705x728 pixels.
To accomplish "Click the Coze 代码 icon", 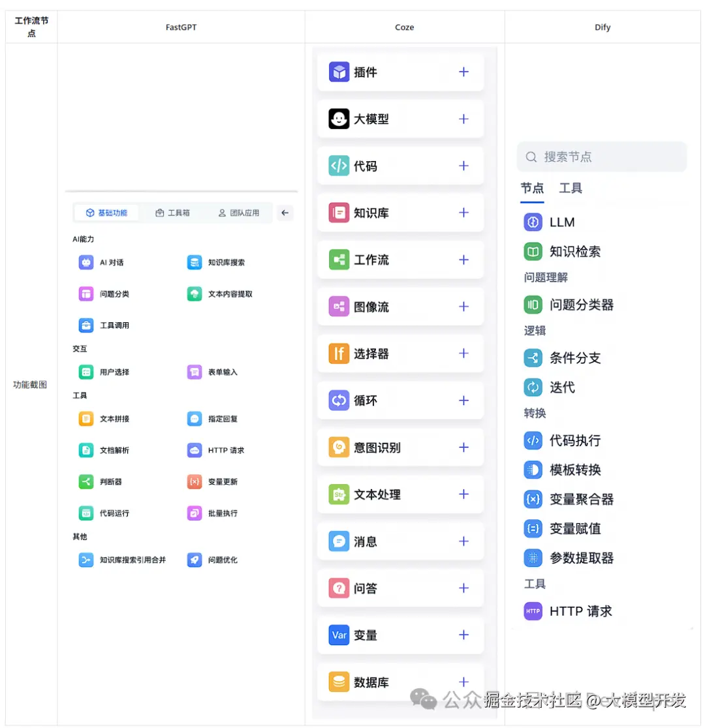I will [339, 166].
